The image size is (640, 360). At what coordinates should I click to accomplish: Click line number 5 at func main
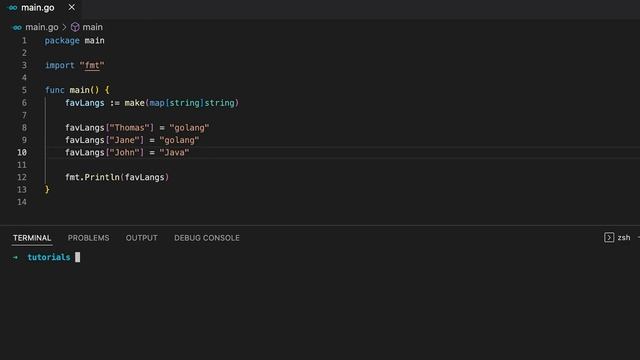pyautogui.click(x=24, y=90)
